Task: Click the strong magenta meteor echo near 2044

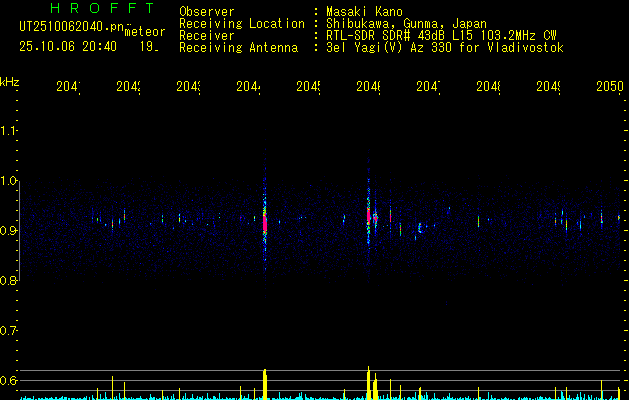Action: coord(265,223)
